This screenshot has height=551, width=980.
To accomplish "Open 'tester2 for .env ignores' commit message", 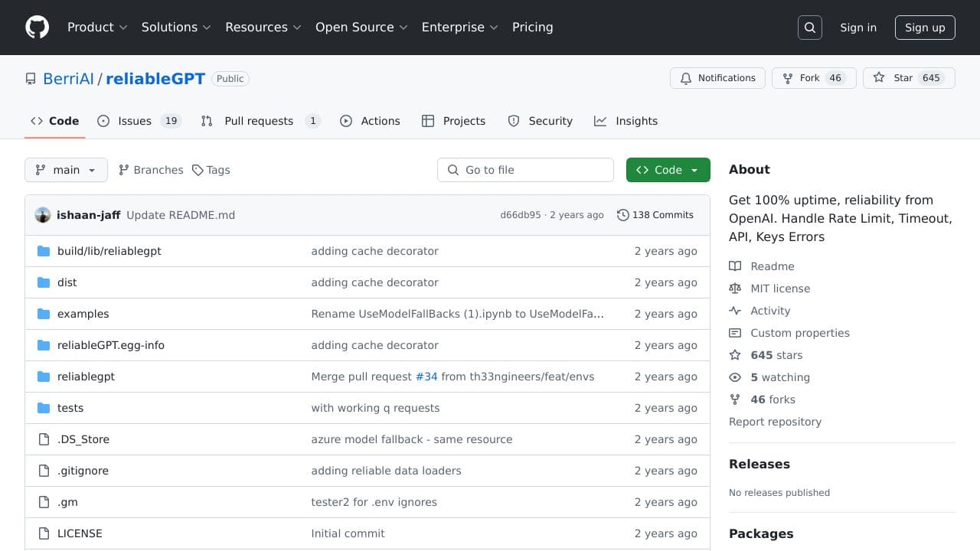I will click(374, 502).
